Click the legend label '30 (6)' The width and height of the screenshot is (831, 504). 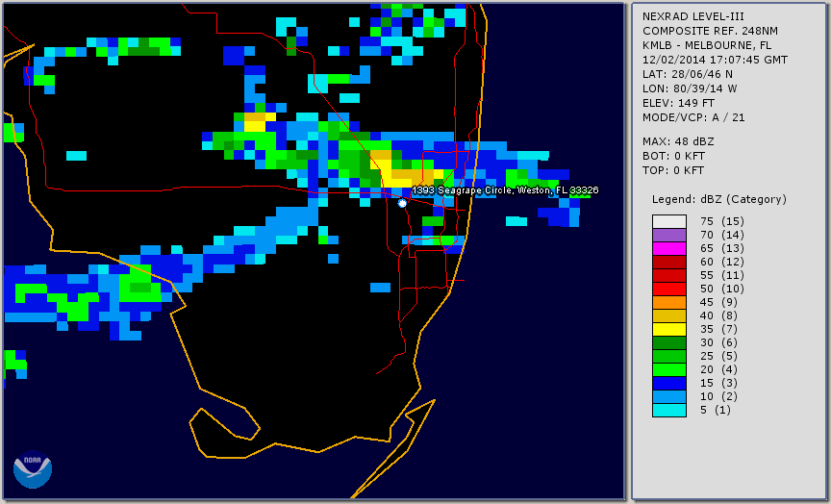click(x=718, y=342)
